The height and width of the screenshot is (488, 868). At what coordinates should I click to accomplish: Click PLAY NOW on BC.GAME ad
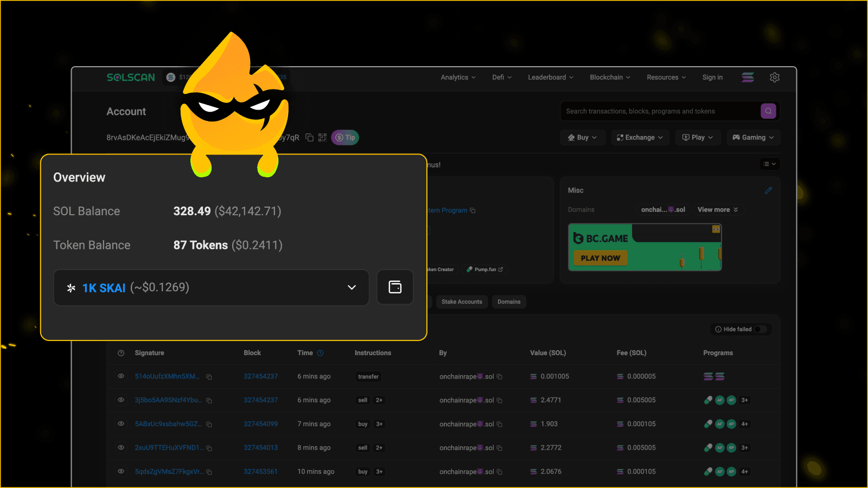pos(601,258)
